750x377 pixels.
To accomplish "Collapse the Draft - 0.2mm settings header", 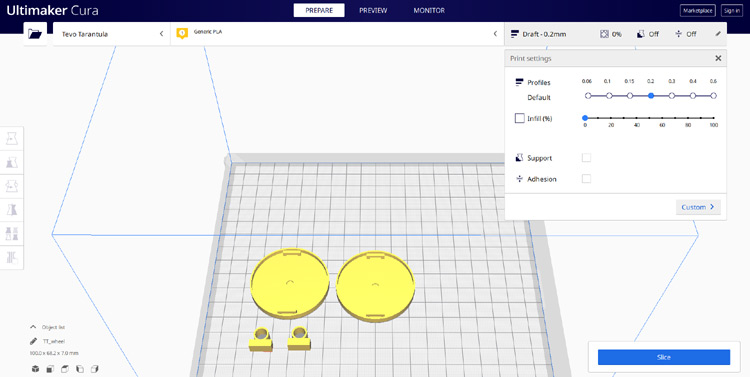I will tap(615, 34).
